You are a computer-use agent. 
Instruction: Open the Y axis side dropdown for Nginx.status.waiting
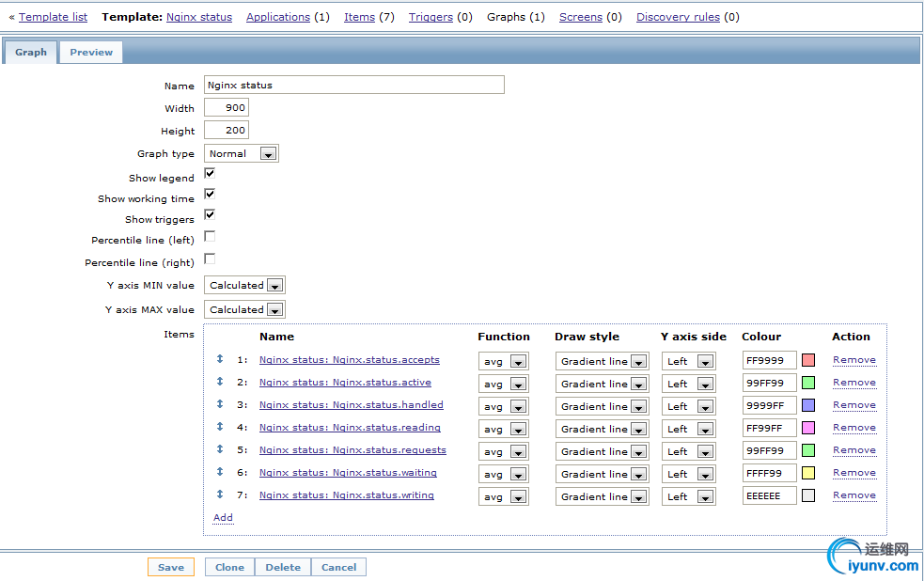pyautogui.click(x=688, y=474)
